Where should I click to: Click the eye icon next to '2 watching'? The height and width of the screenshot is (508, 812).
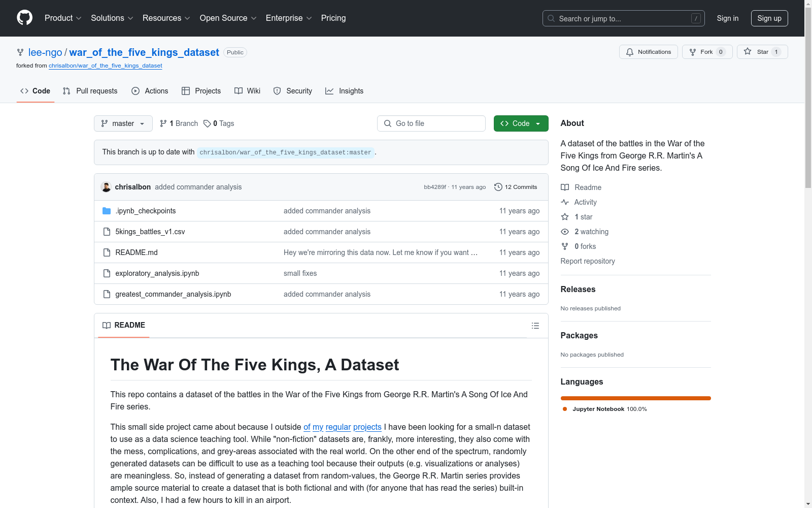[565, 232]
